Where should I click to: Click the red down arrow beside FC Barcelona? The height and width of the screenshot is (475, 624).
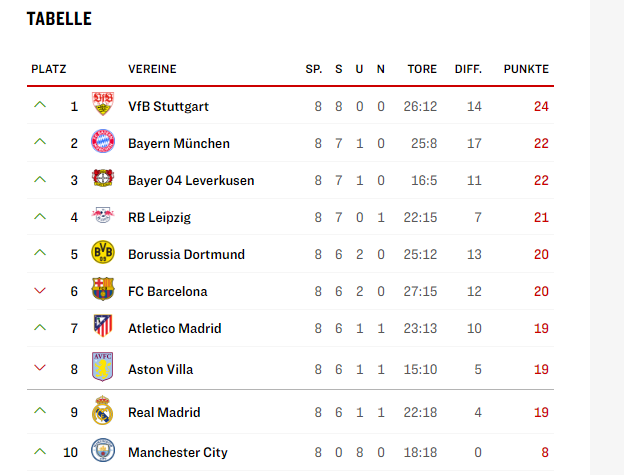(x=40, y=291)
